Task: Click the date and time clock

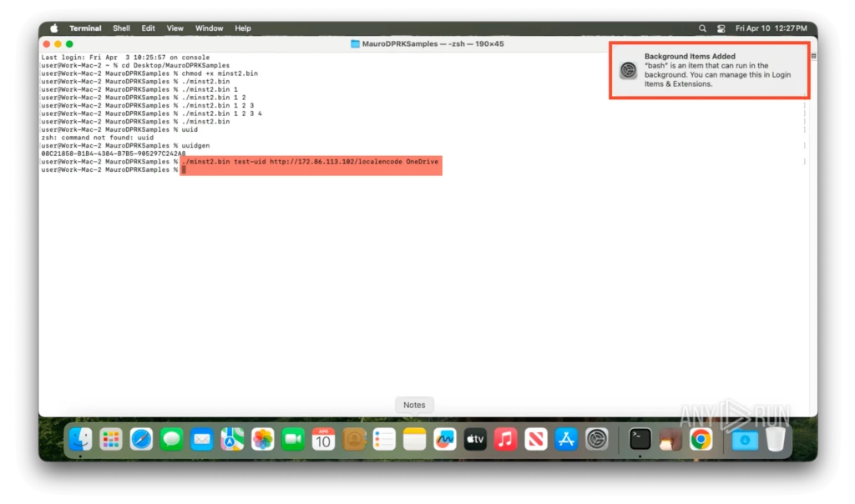Action: coord(771,28)
